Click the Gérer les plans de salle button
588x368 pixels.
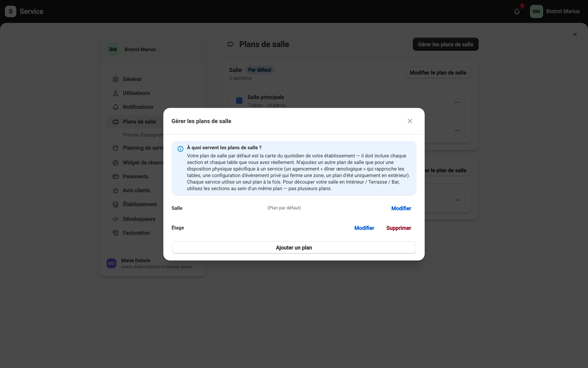445,44
